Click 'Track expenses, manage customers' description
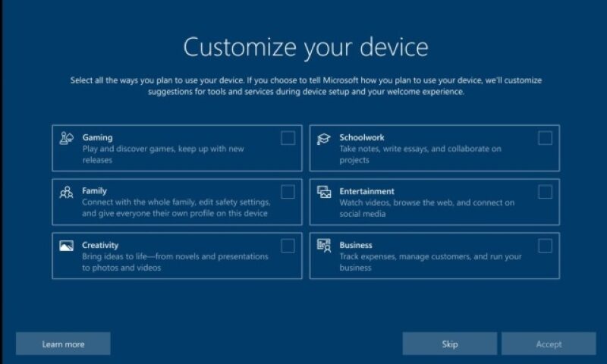The width and height of the screenshot is (607, 364). coord(430,262)
